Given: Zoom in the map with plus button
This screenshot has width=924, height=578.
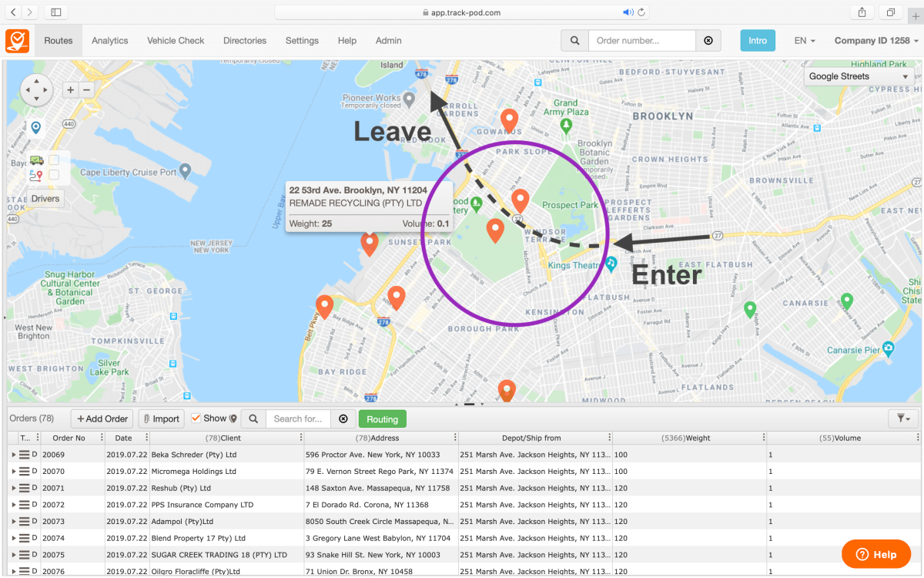Looking at the screenshot, I should 71,89.
